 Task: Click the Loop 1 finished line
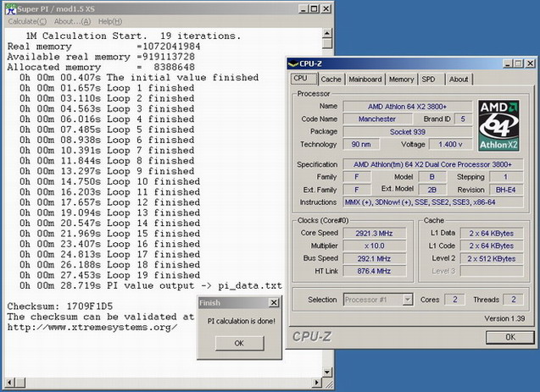click(107, 88)
